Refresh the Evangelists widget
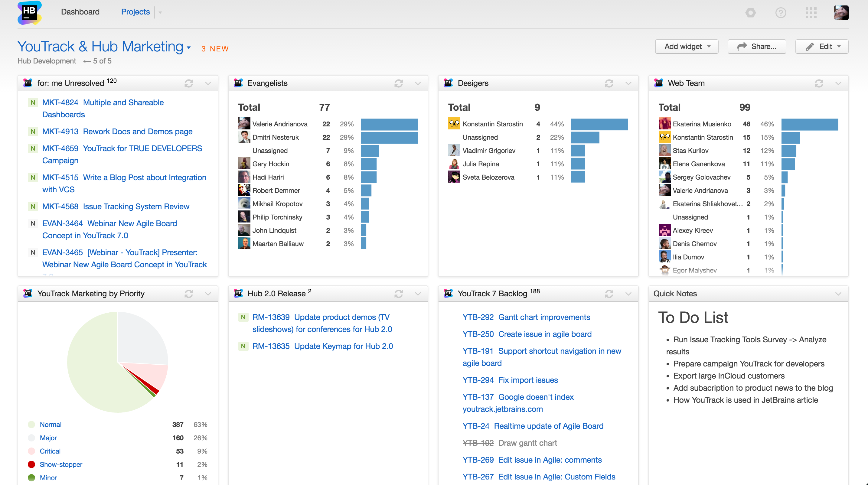The image size is (868, 485). (399, 83)
